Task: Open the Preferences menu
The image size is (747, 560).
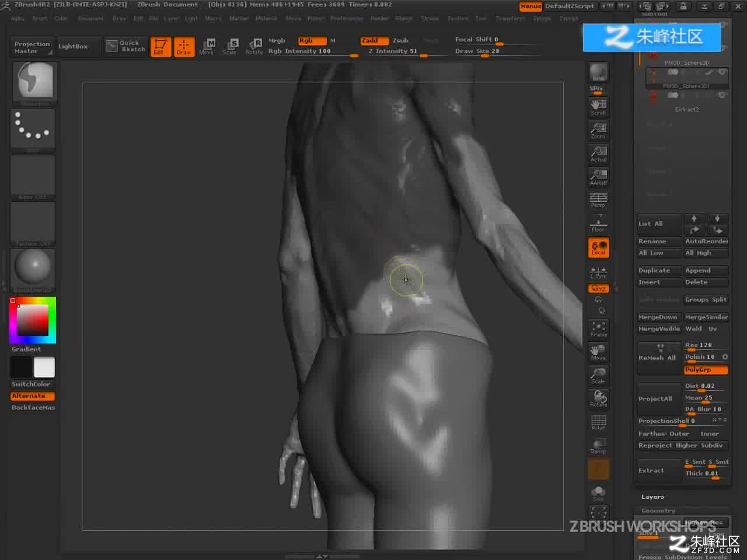Action: coord(347,19)
